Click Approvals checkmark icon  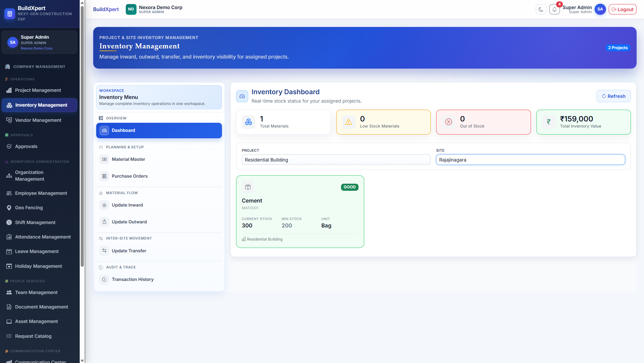(9, 146)
